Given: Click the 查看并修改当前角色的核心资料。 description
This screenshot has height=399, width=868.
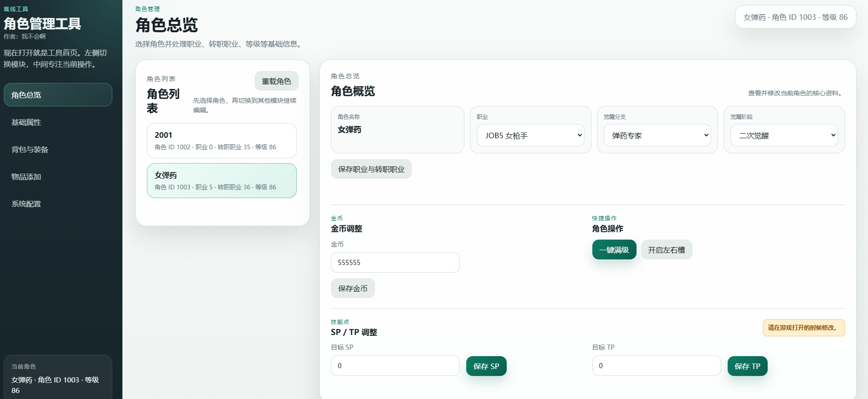Looking at the screenshot, I should [x=796, y=93].
